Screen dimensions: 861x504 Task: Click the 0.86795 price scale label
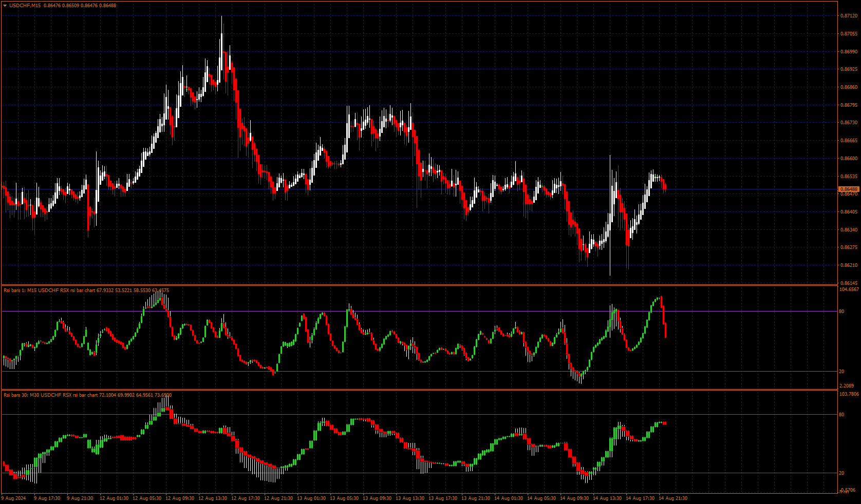point(849,105)
